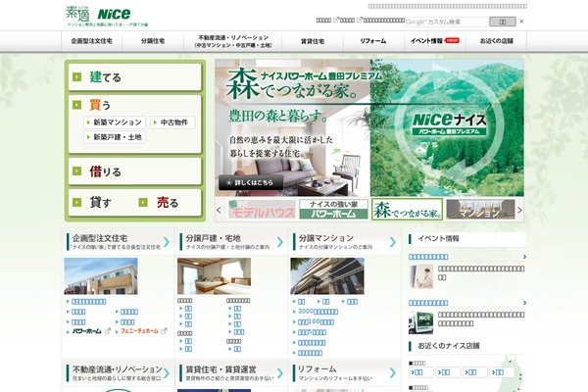Screen dimensions: 588x392
Task: Open the お近くの店舗 navigation menu
Action: coord(496,41)
